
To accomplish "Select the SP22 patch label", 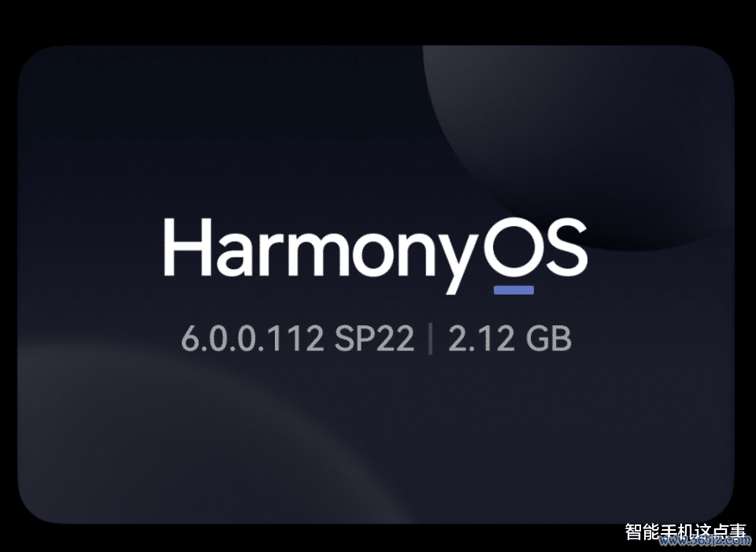I will click(374, 339).
